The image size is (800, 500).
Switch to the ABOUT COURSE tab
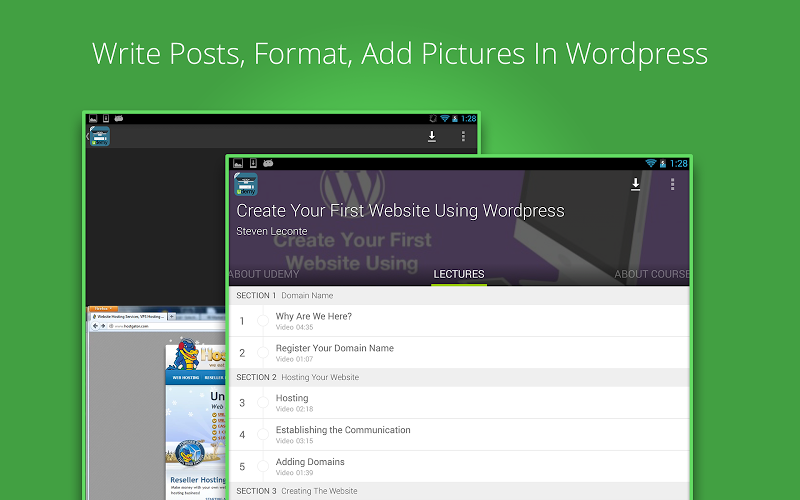coord(652,274)
